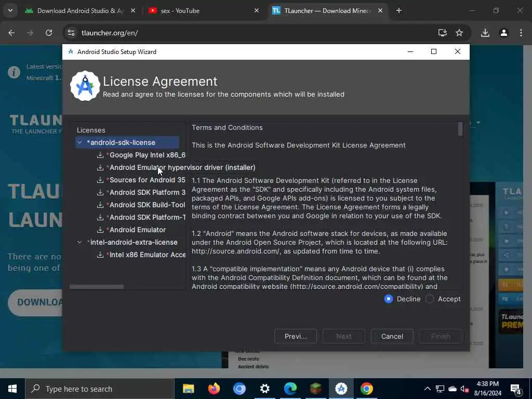The image size is (532, 399).
Task: Open the Chrome profile menu
Action: click(504, 33)
